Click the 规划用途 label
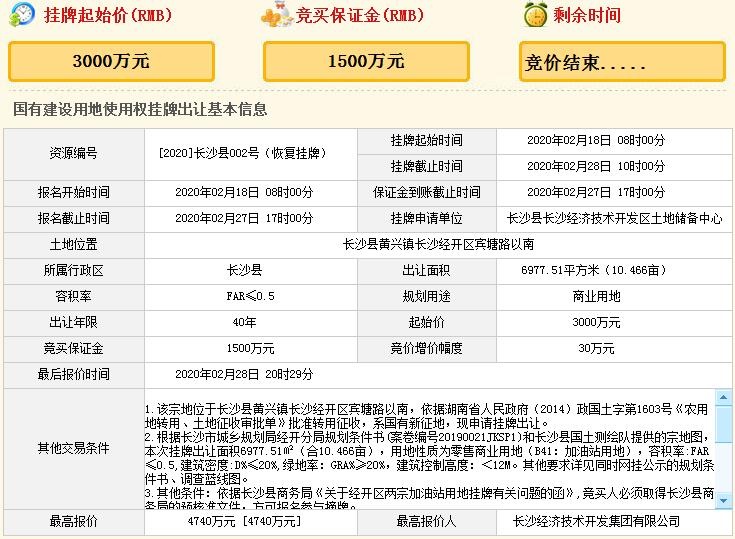 (x=427, y=296)
